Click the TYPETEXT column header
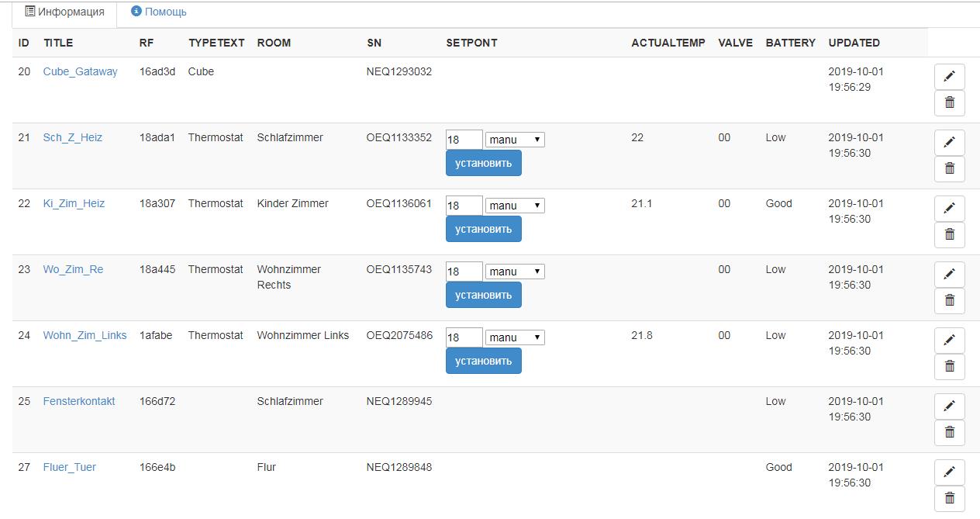The image size is (980, 519). pyautogui.click(x=216, y=43)
